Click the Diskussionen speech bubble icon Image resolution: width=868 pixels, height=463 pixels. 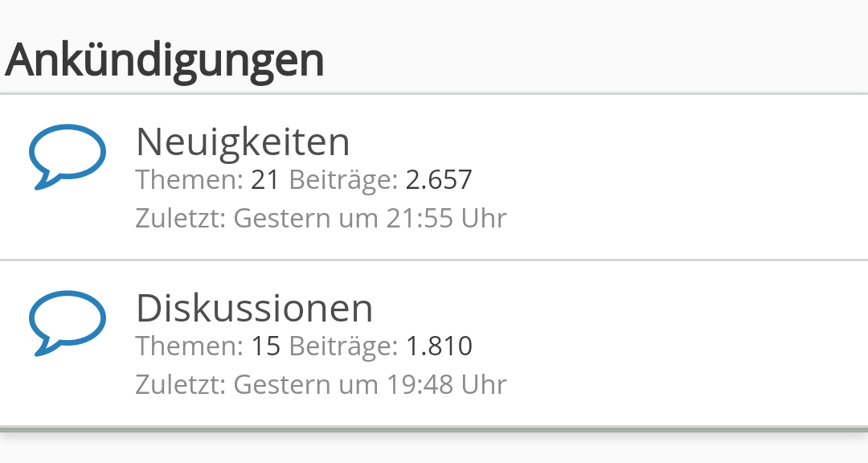[x=67, y=323]
